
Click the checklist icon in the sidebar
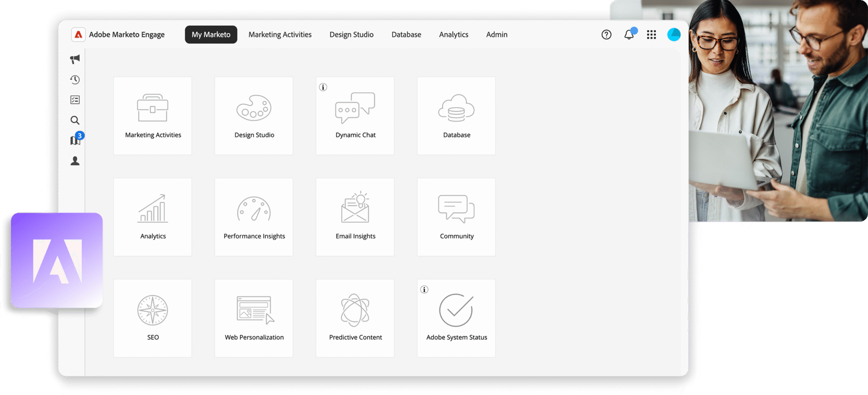[75, 100]
